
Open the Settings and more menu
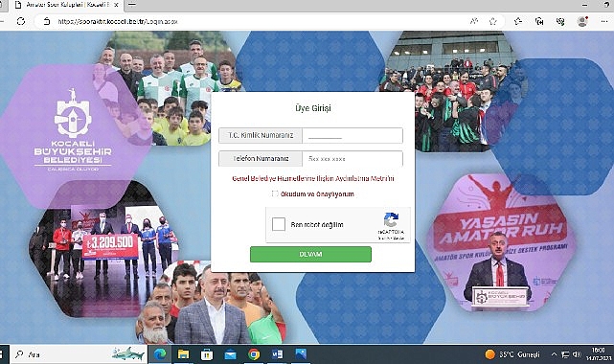(604, 21)
